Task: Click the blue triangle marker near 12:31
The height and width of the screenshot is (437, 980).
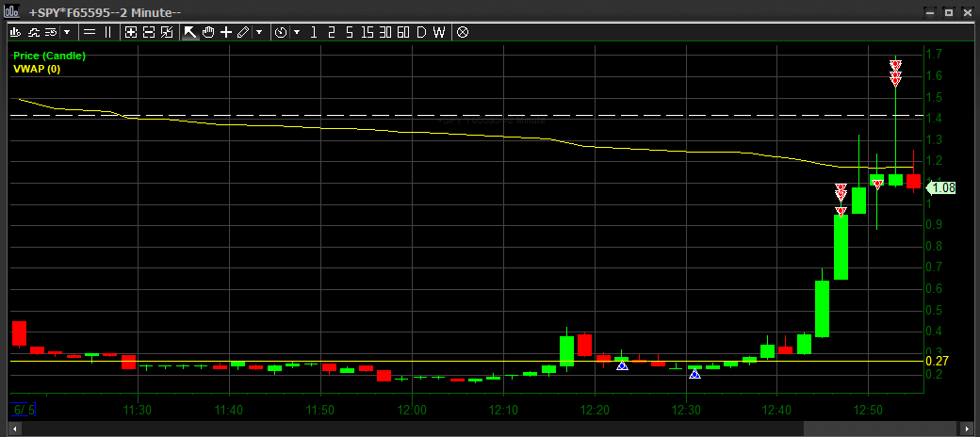Action: [x=695, y=374]
